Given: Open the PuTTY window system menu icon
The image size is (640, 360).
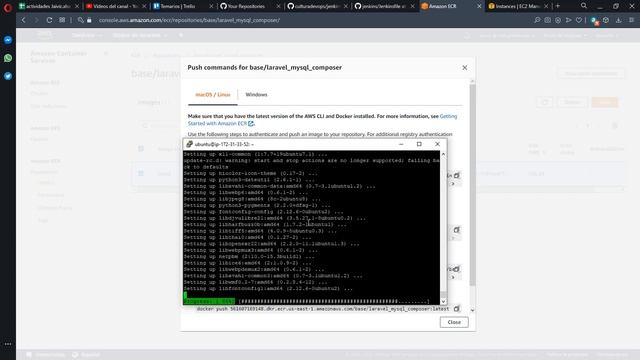Looking at the screenshot, I should (189, 144).
